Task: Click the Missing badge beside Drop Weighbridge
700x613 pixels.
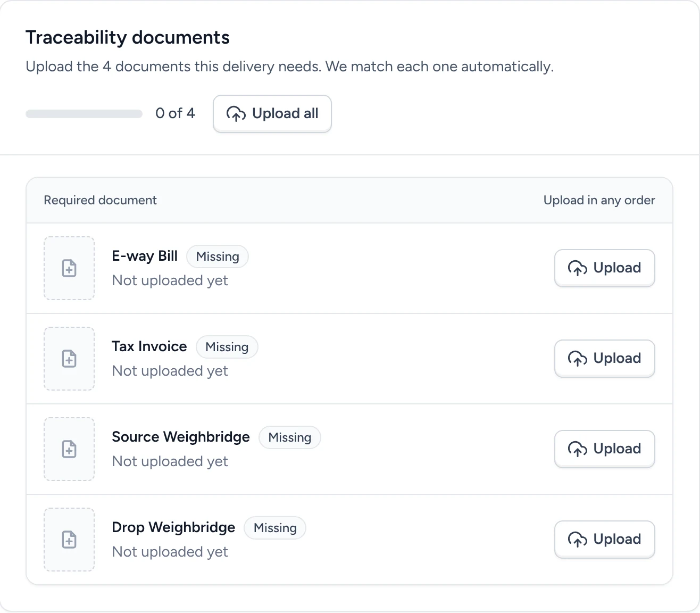Action: (275, 528)
